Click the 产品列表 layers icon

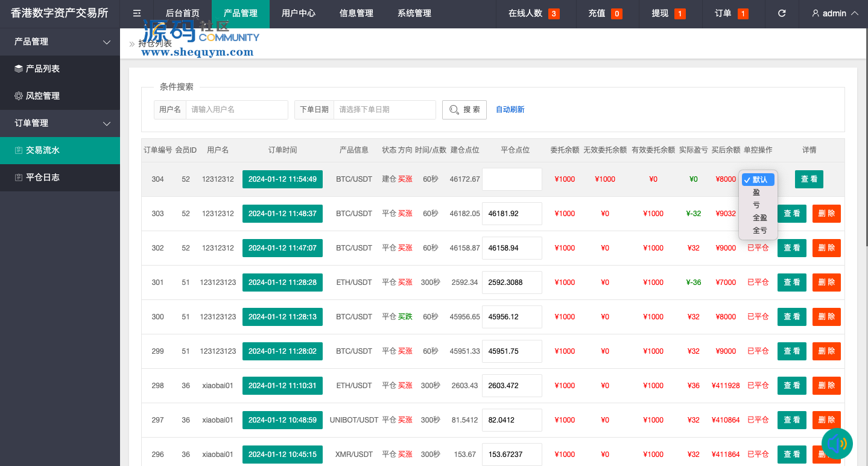pos(19,69)
